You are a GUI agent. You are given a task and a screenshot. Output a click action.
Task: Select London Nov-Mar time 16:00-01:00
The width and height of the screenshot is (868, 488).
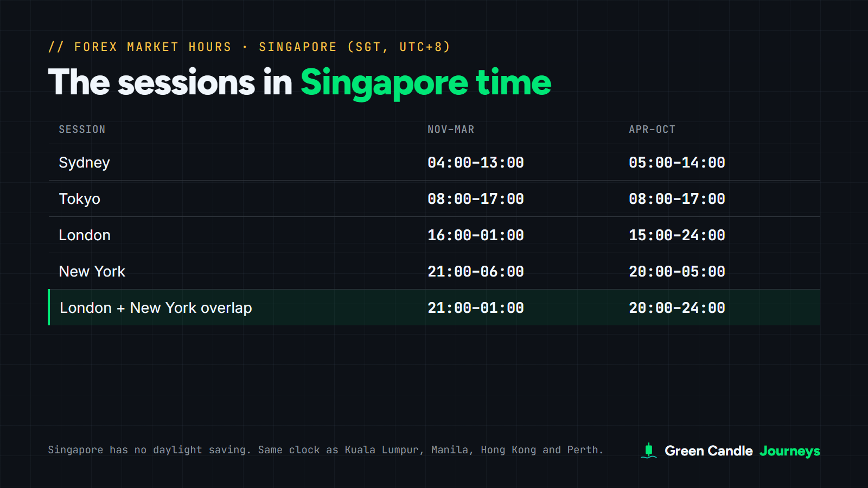pyautogui.click(x=476, y=235)
